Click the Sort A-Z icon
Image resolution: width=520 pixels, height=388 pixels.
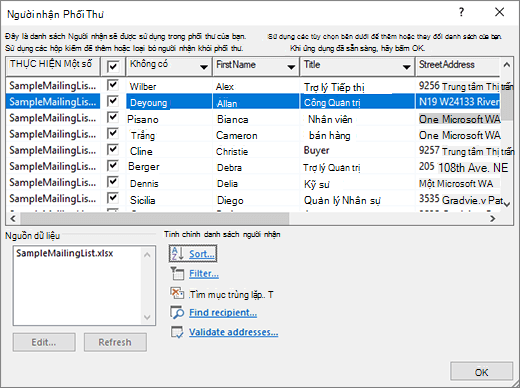(177, 254)
